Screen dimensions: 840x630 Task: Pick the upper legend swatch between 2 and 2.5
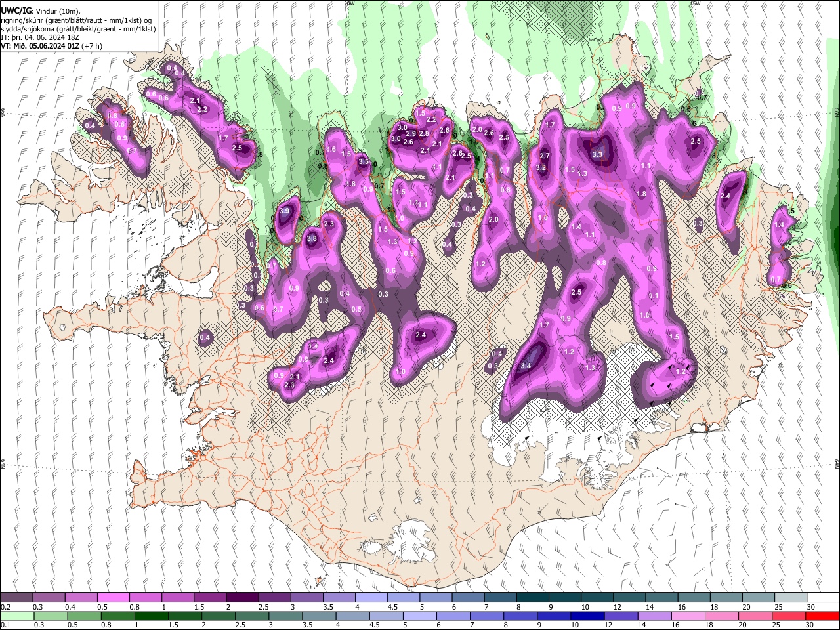pyautogui.click(x=241, y=598)
